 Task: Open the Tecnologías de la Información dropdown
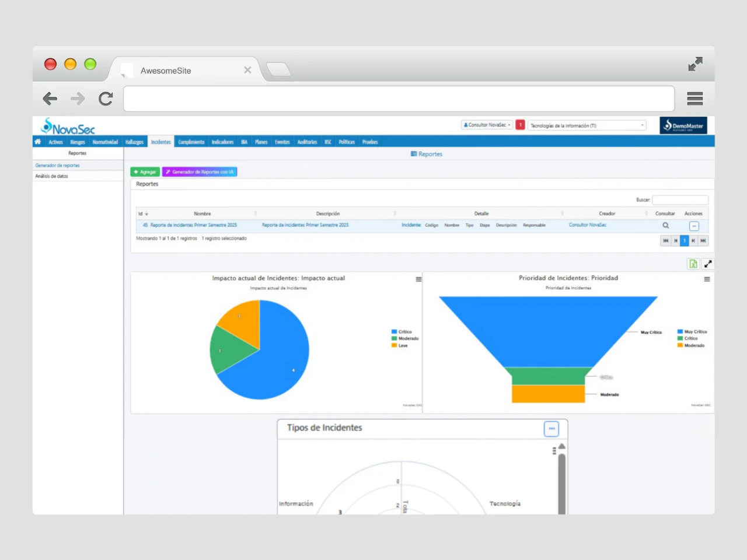tap(587, 125)
